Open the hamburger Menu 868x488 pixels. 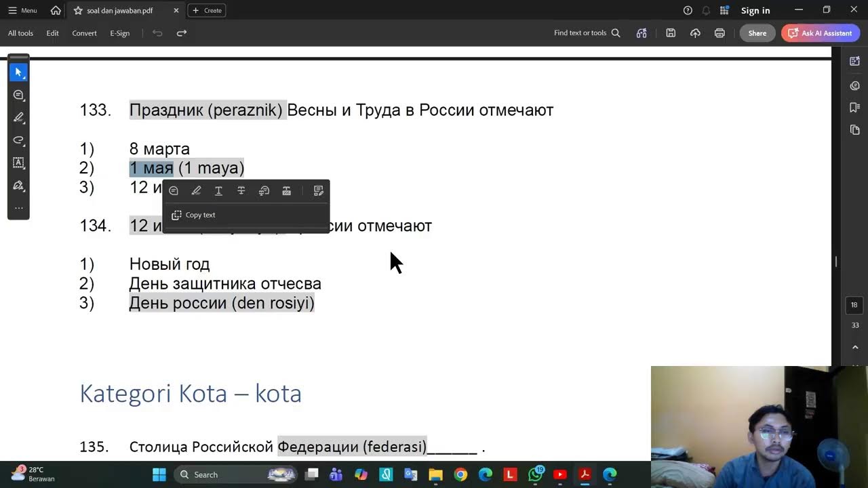click(22, 10)
